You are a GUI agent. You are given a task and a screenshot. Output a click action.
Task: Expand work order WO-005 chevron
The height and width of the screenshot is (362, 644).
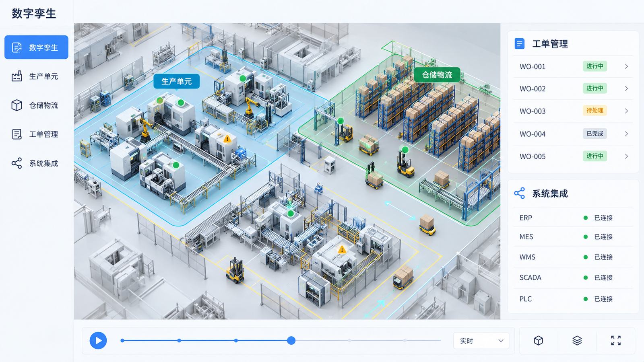coord(626,156)
